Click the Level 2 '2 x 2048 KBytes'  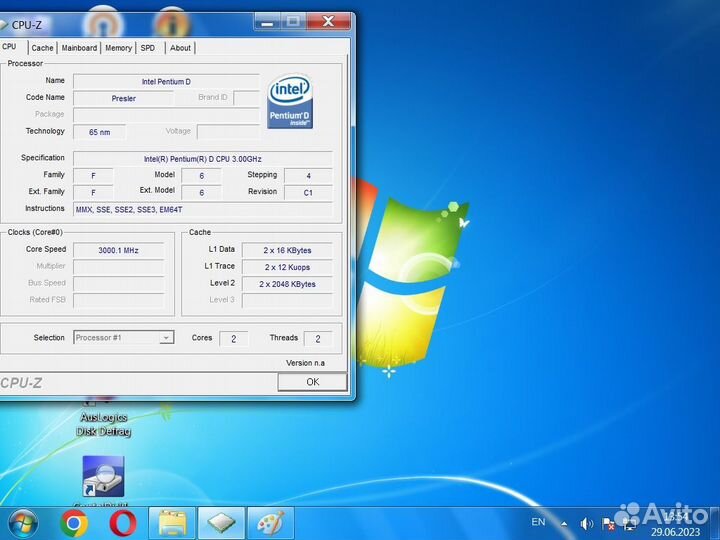[x=287, y=284]
